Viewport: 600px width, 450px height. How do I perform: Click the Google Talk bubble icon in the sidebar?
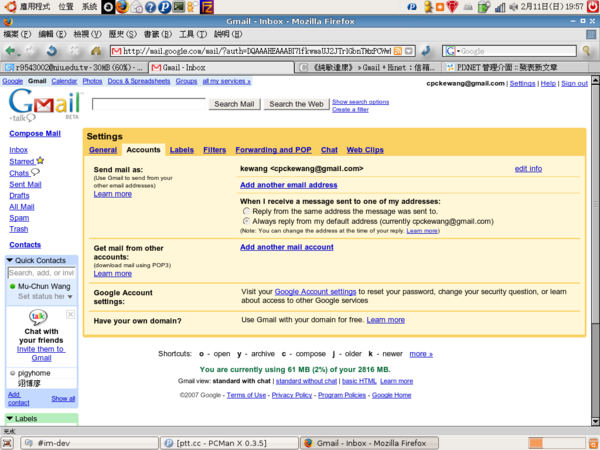38,316
